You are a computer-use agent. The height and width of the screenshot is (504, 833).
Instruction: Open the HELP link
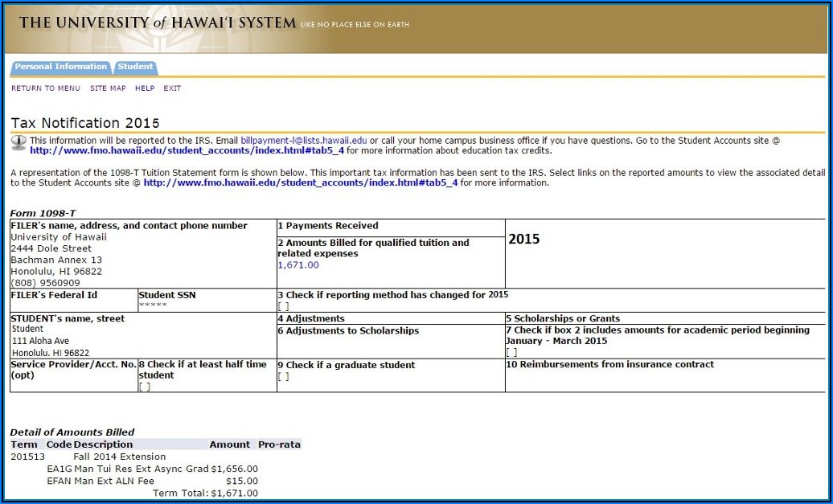145,88
